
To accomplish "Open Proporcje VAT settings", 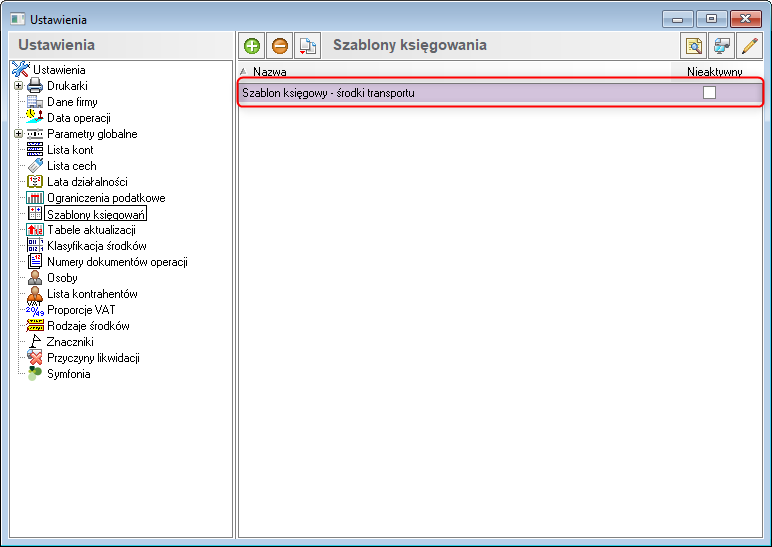I will [x=81, y=310].
